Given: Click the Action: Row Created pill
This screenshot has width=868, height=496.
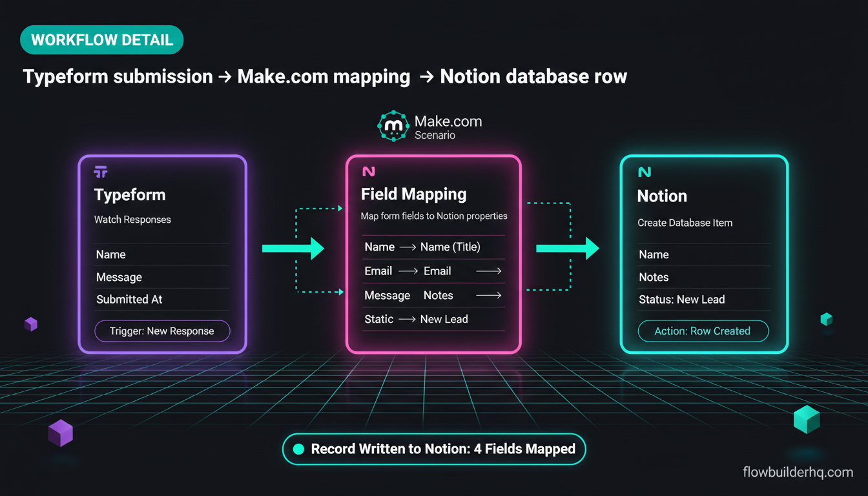Looking at the screenshot, I should (x=703, y=331).
